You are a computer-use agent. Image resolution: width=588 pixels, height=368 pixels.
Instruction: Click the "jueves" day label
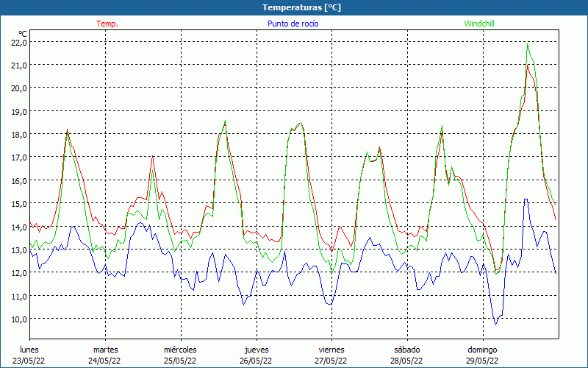click(x=257, y=350)
